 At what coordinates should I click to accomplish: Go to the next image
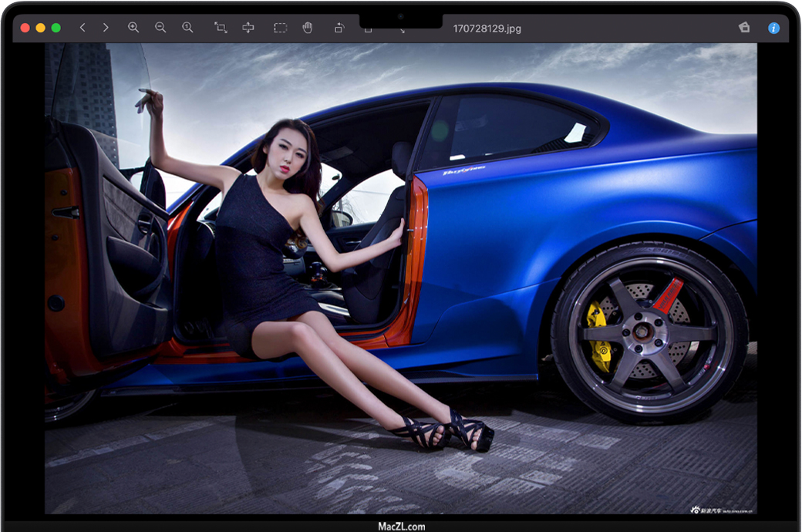[x=106, y=28]
